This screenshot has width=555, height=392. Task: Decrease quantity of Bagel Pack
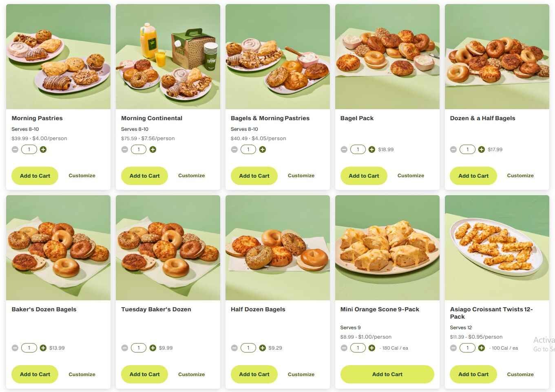point(344,149)
